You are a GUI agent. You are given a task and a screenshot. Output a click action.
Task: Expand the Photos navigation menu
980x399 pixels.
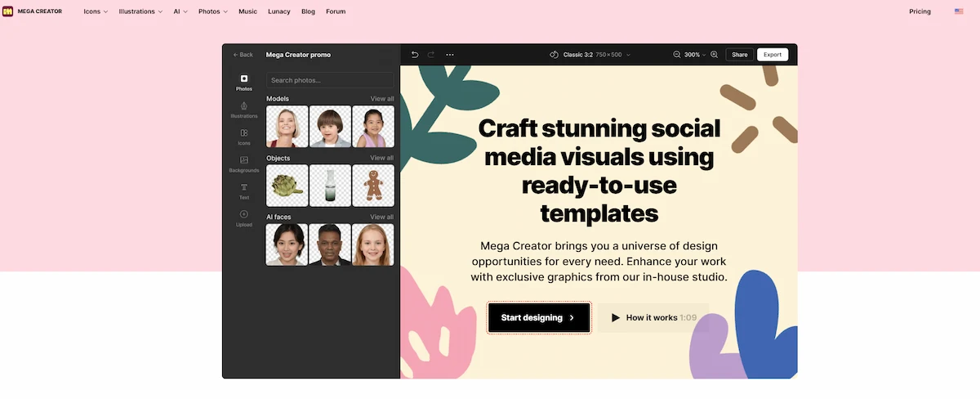point(213,11)
